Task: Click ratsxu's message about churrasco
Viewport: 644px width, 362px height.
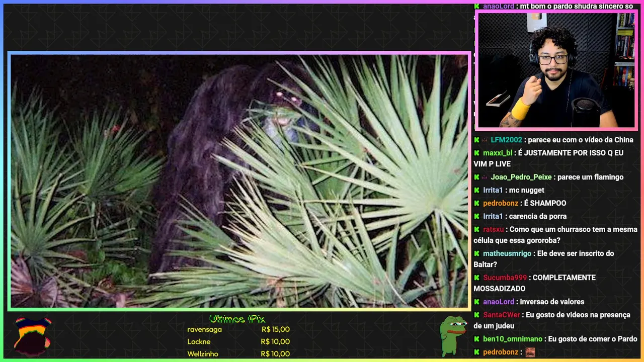Action: (555, 235)
